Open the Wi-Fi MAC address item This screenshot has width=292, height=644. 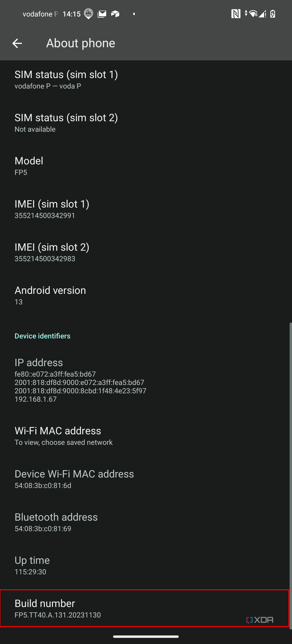click(145, 436)
